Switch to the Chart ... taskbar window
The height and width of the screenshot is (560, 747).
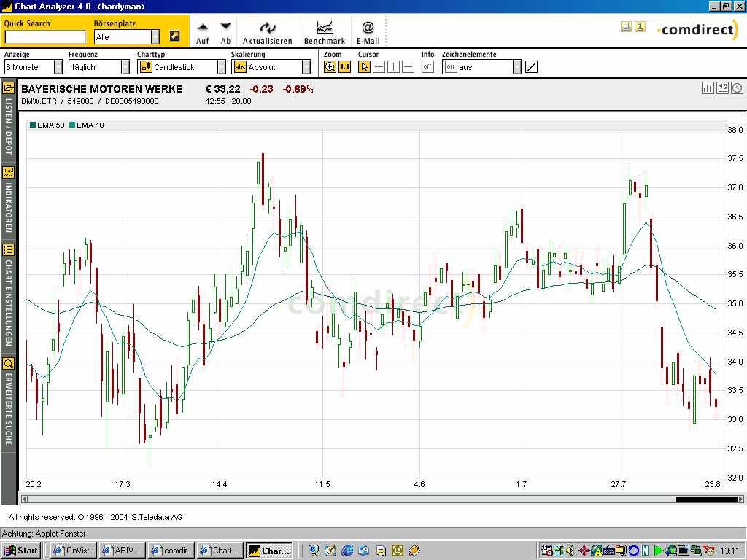pos(220,551)
